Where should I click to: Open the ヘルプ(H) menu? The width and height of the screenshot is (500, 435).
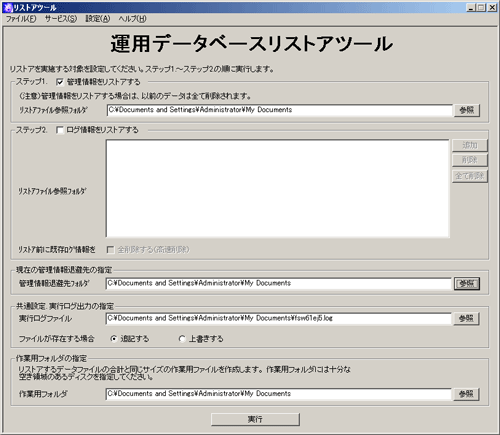(132, 19)
